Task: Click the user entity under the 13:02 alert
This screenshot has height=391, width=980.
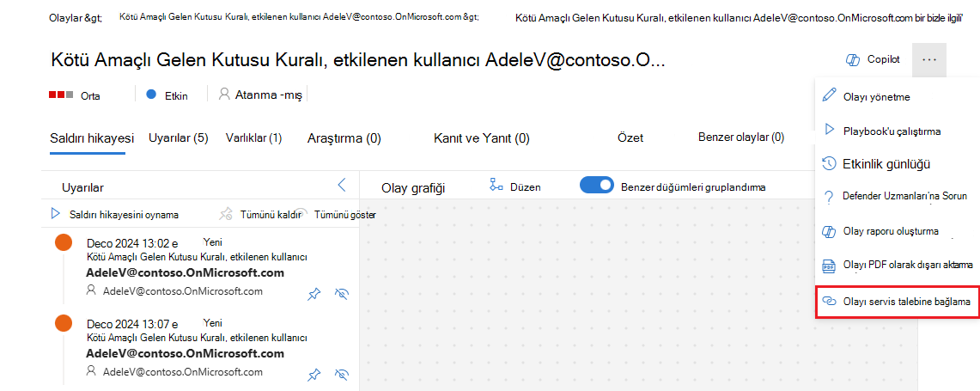Action: (x=175, y=291)
